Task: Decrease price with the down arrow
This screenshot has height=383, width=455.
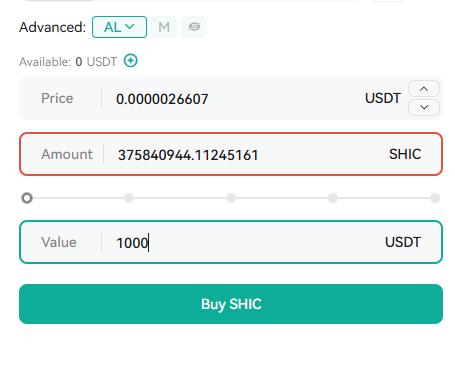Action: 424,107
